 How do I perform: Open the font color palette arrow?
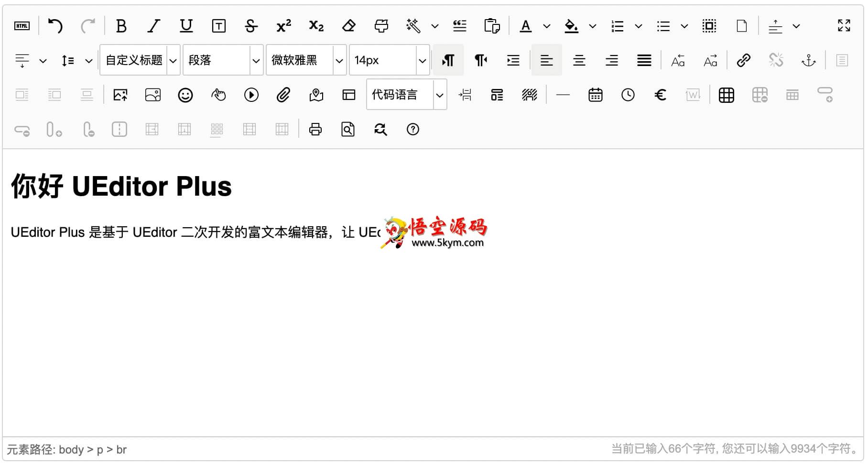[547, 26]
